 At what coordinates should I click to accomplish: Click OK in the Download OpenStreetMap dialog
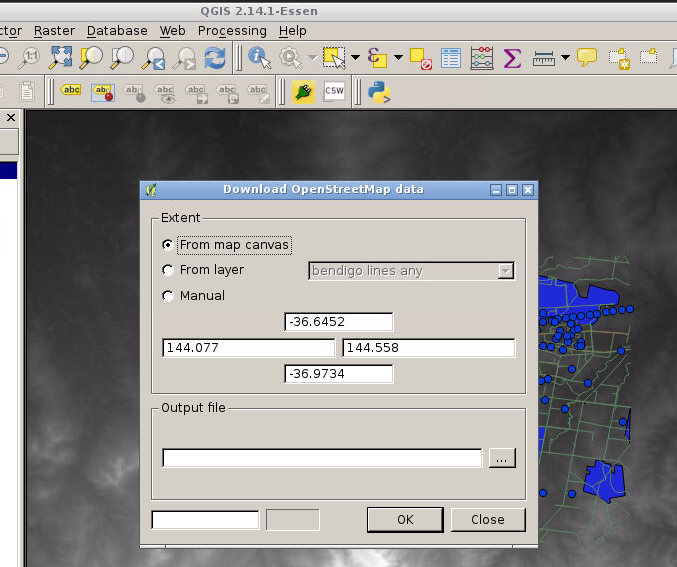pos(405,519)
